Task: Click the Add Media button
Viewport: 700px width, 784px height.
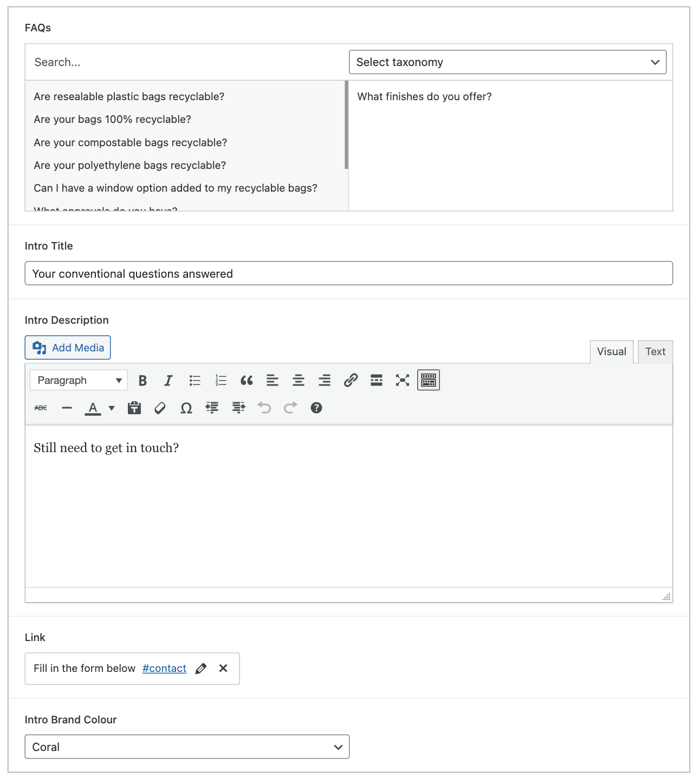Action: [x=68, y=348]
